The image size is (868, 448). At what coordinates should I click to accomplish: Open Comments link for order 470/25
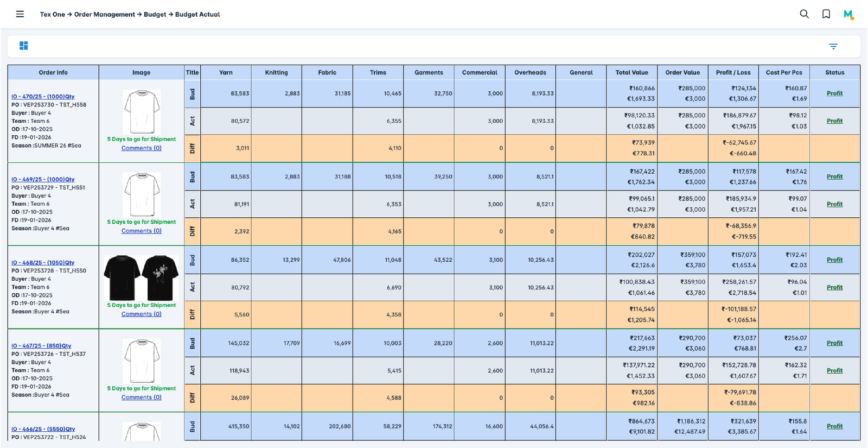[x=141, y=148]
